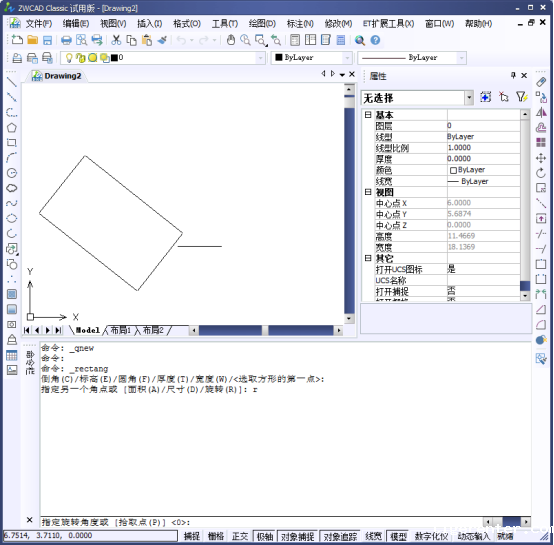
Task: Open the 修改(M) menu
Action: point(338,24)
